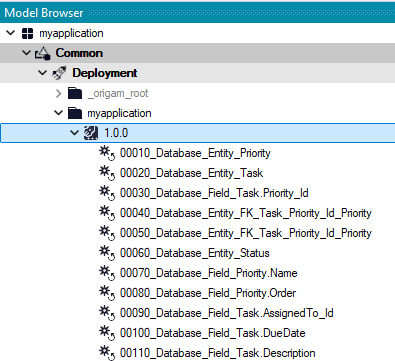Select 00030_Database_Field_Task.Priority_Id script
The image size is (395, 361).
pyautogui.click(x=214, y=193)
